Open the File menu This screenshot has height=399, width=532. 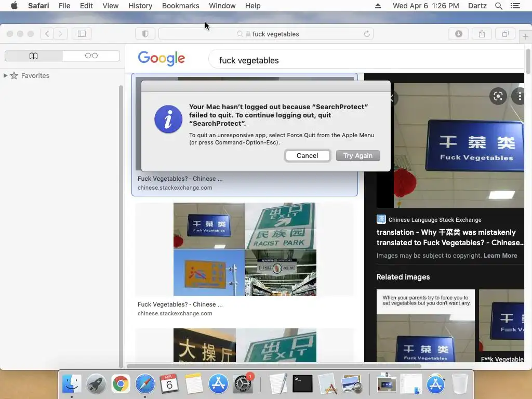click(x=64, y=6)
